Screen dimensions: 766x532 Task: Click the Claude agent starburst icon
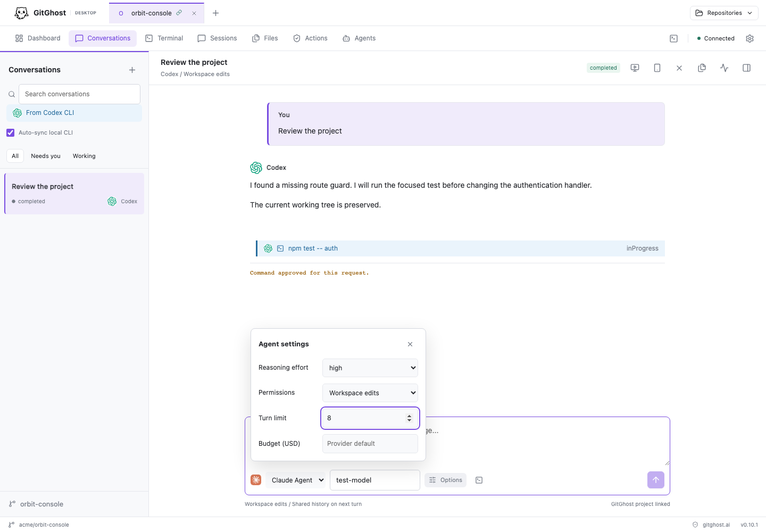[x=256, y=480]
